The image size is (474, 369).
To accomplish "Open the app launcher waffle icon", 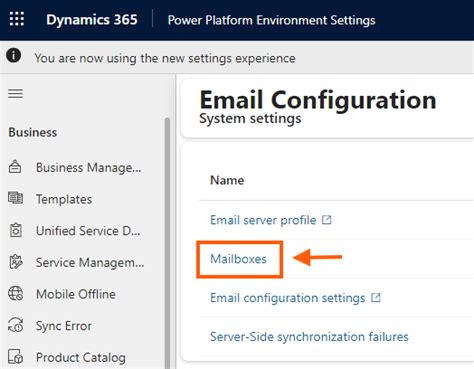I will (17, 19).
